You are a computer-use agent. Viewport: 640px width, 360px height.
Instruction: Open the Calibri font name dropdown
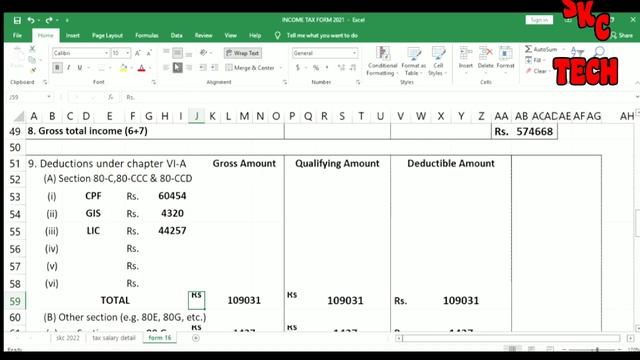[107, 53]
